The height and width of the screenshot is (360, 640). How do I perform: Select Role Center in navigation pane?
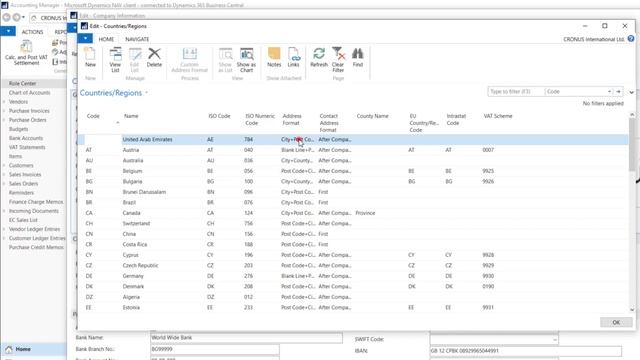(x=22, y=83)
